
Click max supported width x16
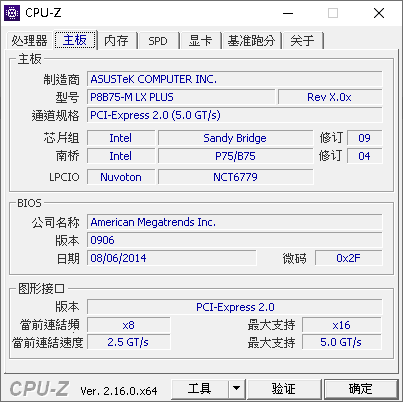(x=342, y=325)
